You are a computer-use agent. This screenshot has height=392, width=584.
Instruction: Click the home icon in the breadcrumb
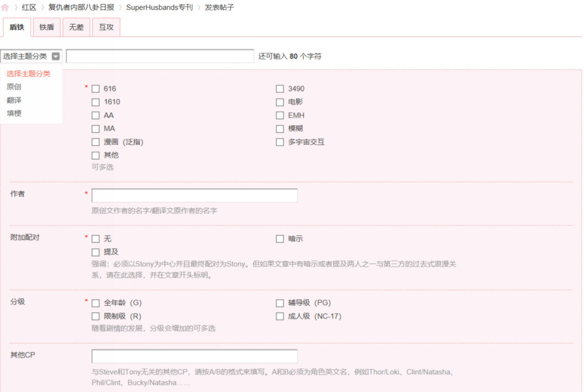pos(5,8)
